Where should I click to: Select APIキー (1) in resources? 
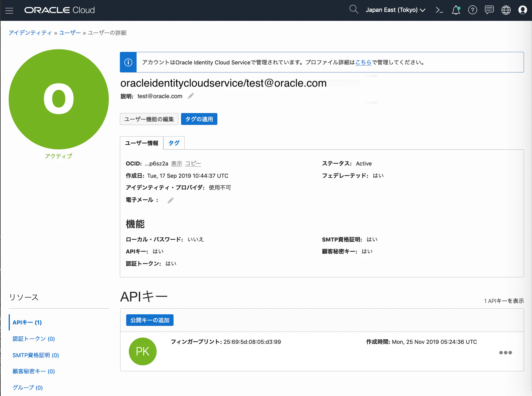pos(27,322)
